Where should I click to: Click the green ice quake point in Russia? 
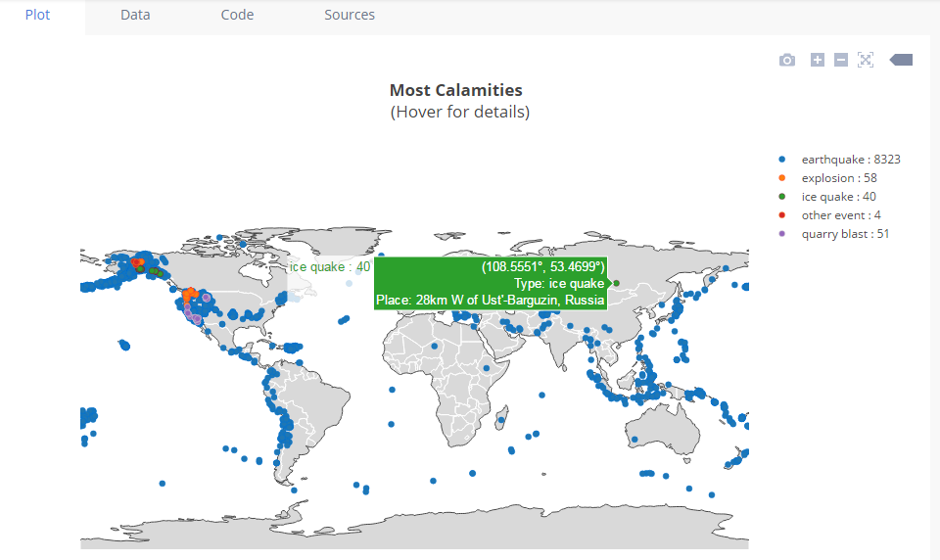click(x=616, y=283)
